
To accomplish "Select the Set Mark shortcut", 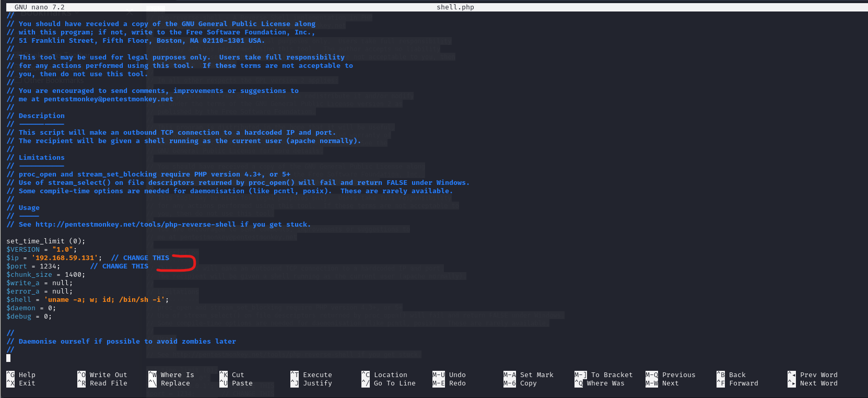I will coord(529,375).
